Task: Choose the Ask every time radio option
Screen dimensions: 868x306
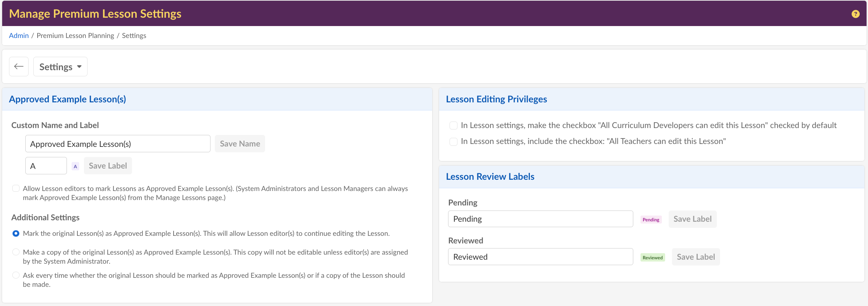Action: pos(16,275)
